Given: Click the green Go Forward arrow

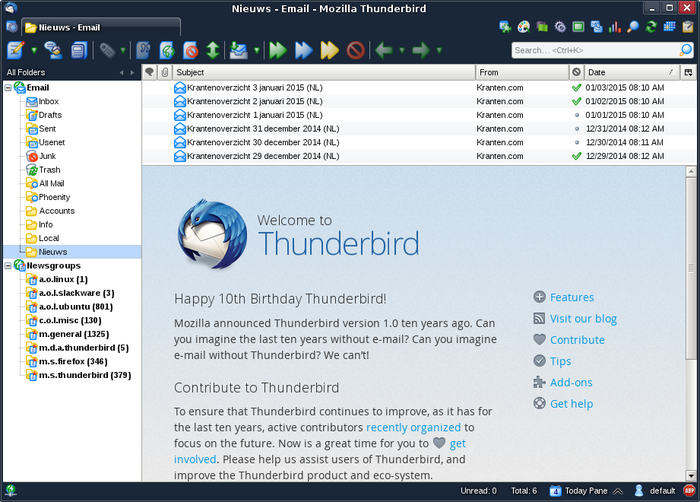Looking at the screenshot, I should pos(421,50).
